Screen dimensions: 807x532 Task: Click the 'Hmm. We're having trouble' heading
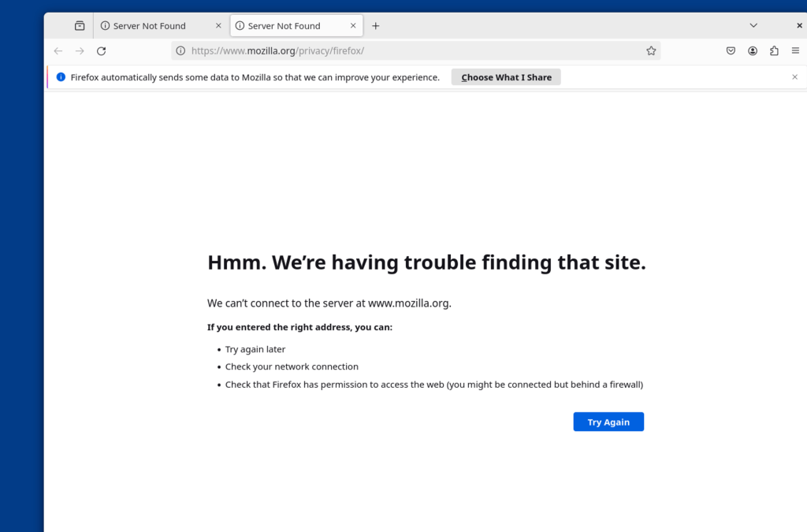pyautogui.click(x=426, y=262)
